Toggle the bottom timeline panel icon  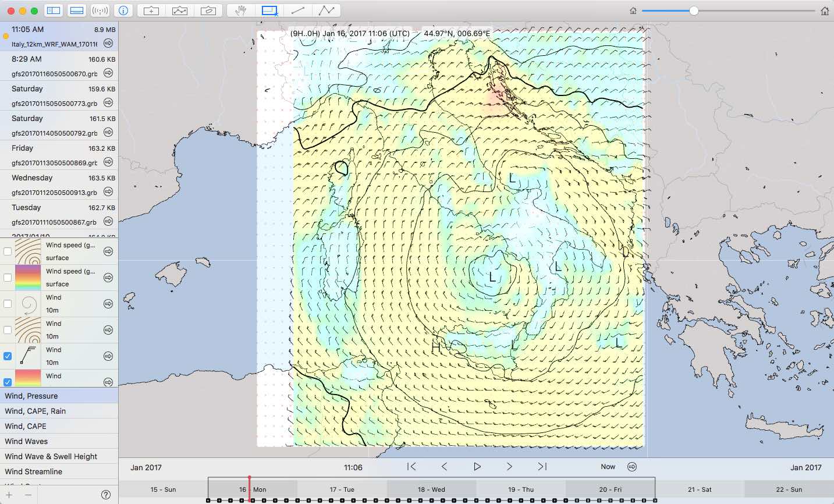coord(77,10)
